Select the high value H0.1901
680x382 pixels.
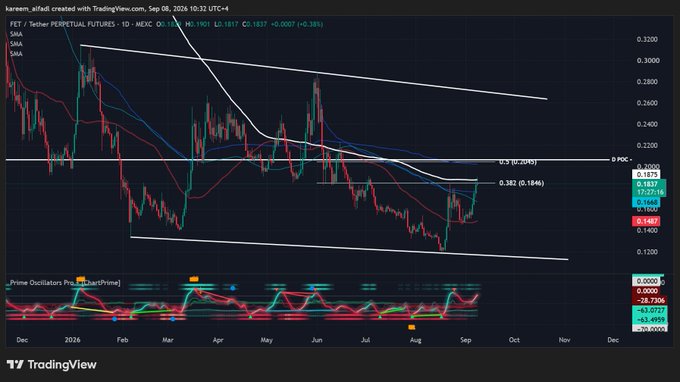click(x=198, y=24)
